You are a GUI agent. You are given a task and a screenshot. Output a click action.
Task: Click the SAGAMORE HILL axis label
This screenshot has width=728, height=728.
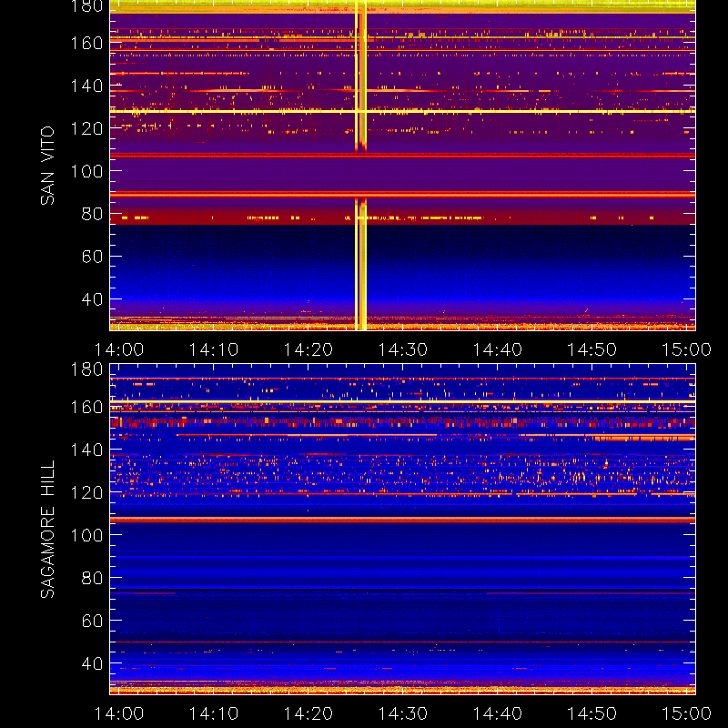(x=47, y=530)
